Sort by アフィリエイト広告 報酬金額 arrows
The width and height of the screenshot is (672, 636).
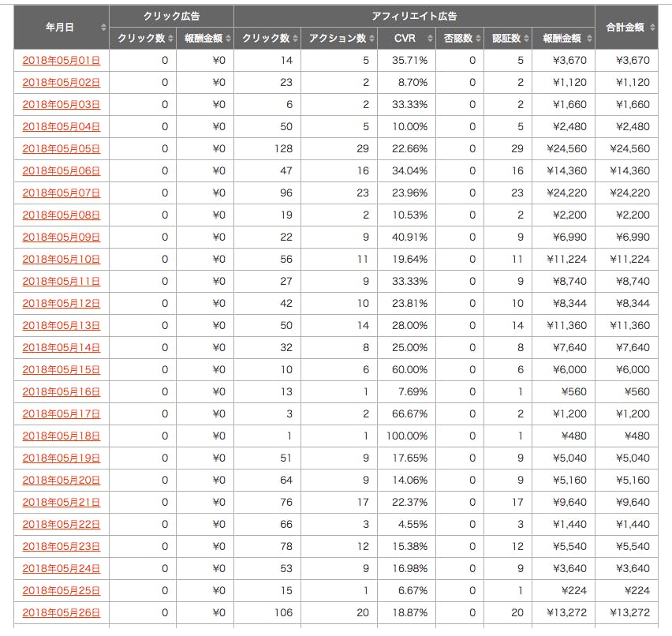(588, 39)
